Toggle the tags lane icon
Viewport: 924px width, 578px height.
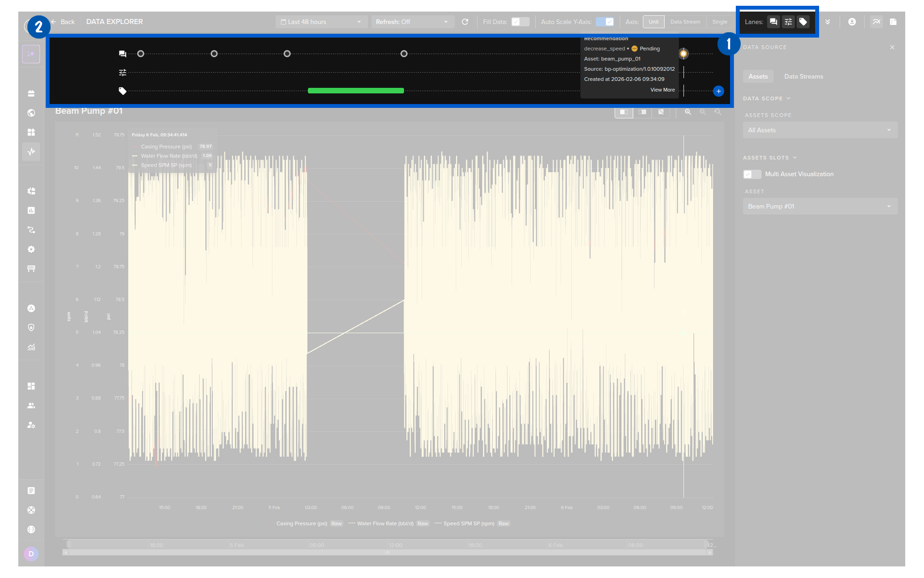click(x=803, y=22)
